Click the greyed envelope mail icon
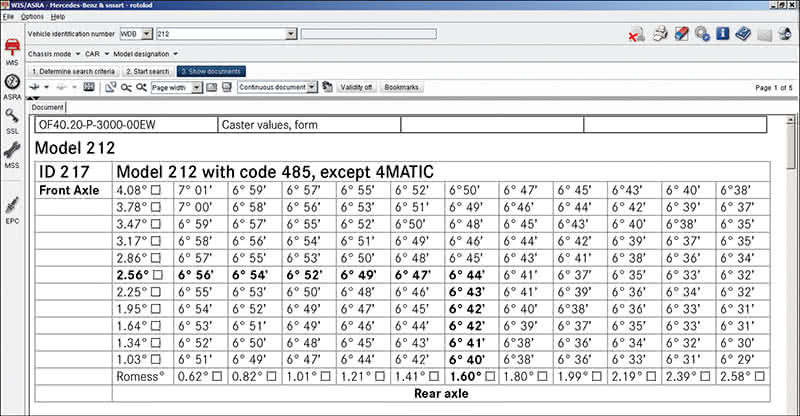The image size is (800, 416). (764, 35)
